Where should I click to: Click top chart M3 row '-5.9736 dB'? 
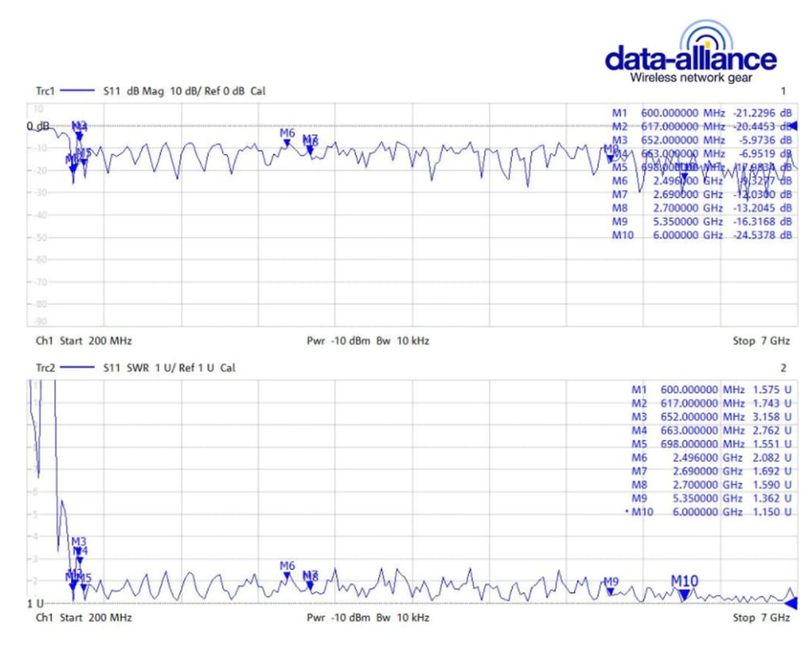(x=765, y=140)
